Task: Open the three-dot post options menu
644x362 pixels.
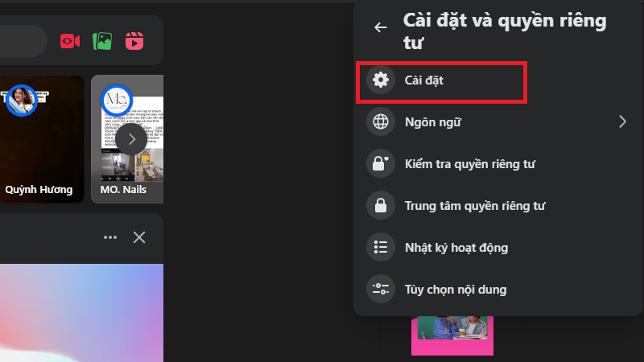Action: 110,237
